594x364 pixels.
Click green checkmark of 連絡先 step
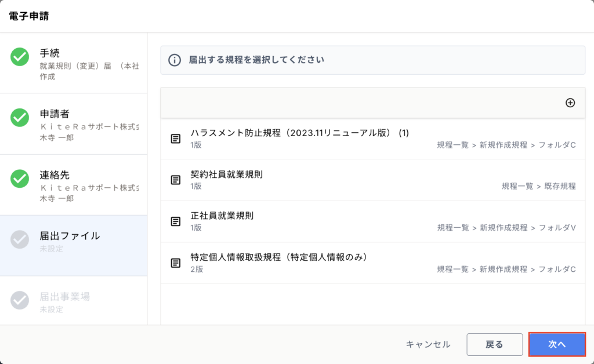point(20,178)
